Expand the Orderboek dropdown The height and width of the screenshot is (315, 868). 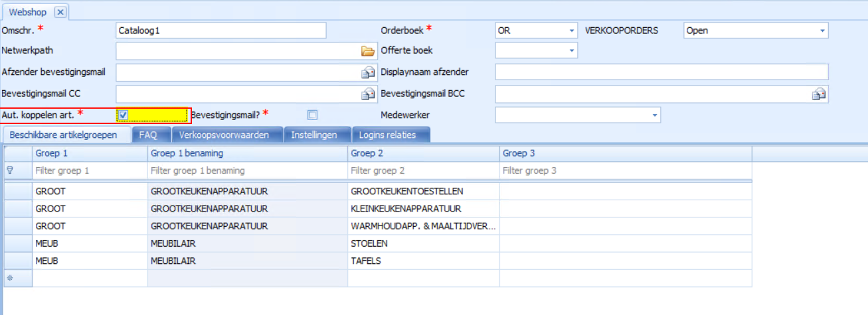572,31
